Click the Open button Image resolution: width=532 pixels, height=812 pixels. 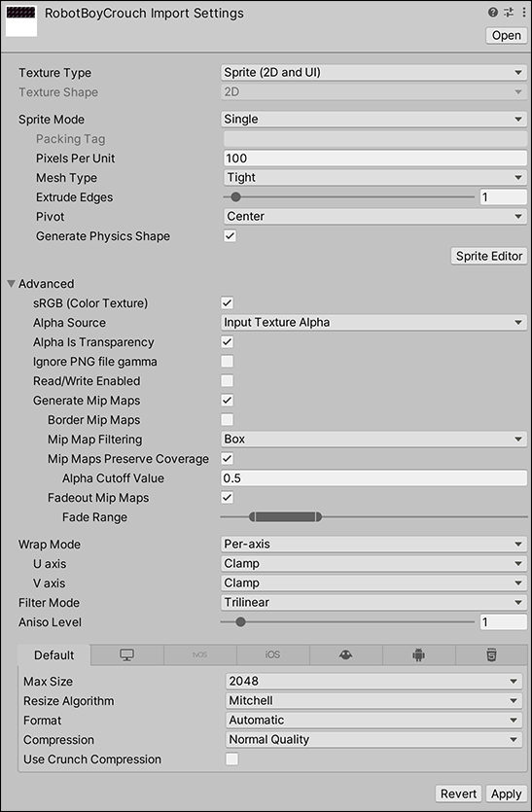pyautogui.click(x=506, y=35)
